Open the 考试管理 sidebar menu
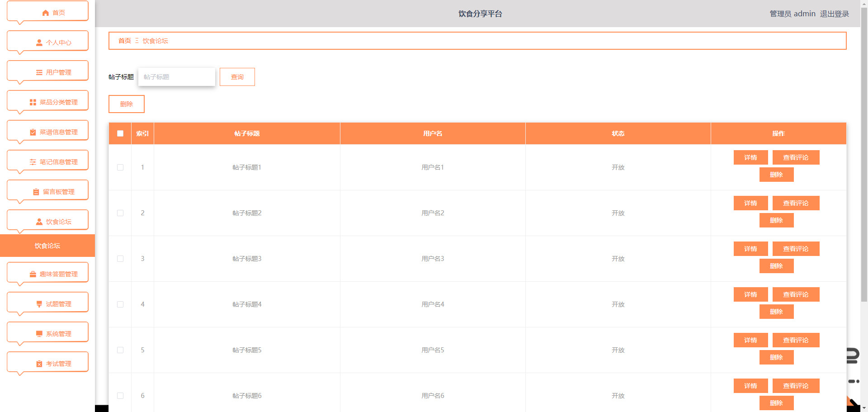 (47, 364)
